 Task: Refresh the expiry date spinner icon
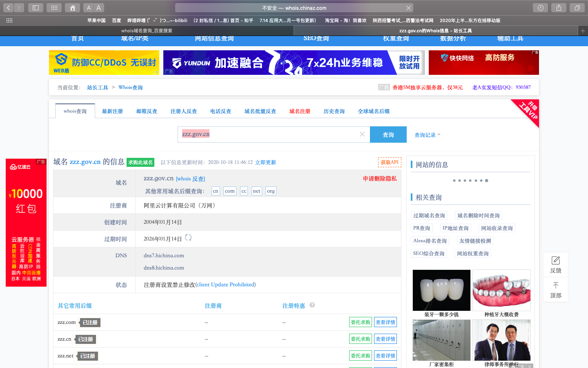point(188,238)
